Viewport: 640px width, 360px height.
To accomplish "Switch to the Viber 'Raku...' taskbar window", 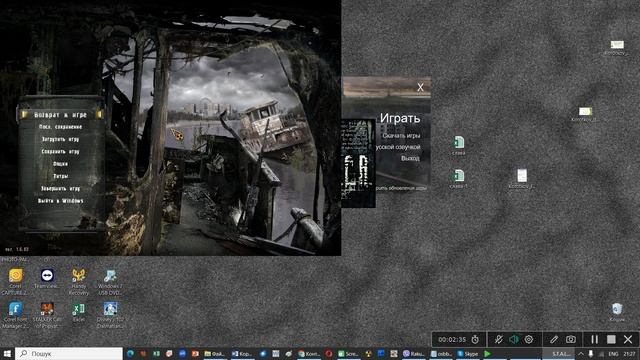I will point(414,353).
